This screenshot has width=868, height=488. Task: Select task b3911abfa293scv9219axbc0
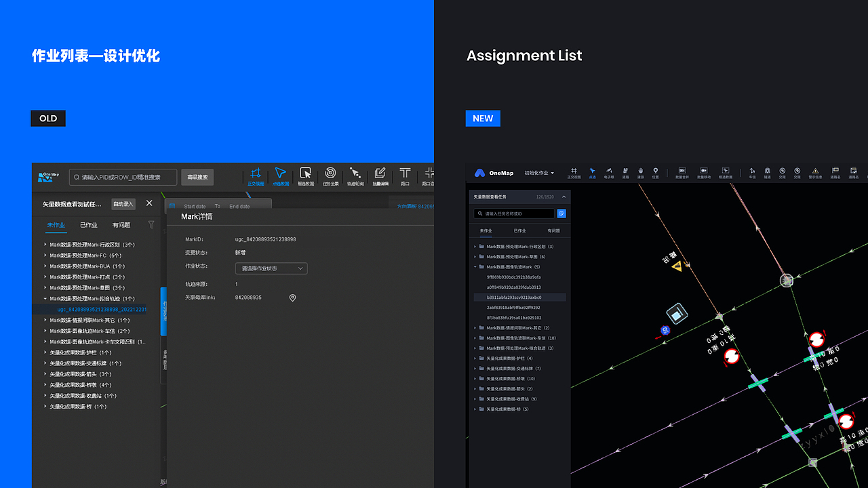tap(519, 298)
